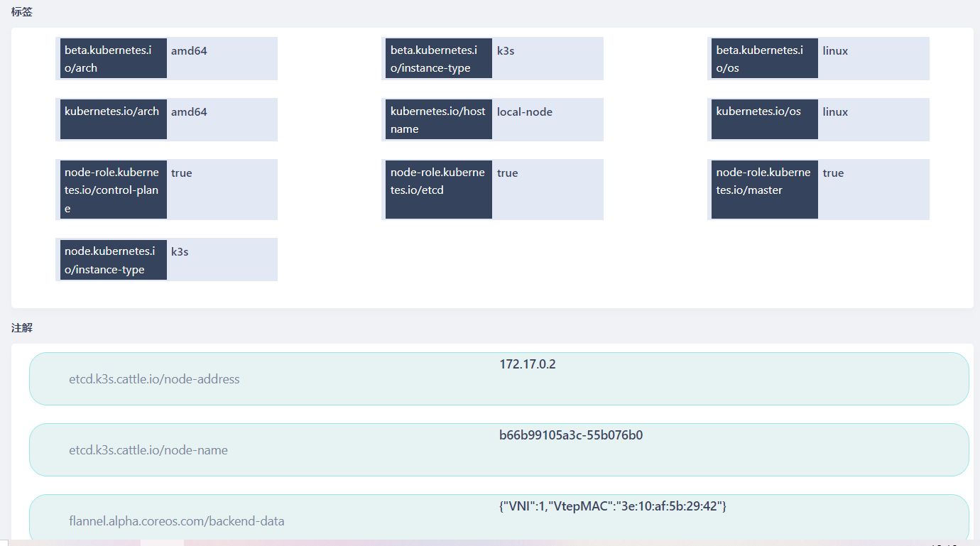The image size is (980, 546).
Task: Click the kubernetes.io/hostname label key
Action: 439,119
